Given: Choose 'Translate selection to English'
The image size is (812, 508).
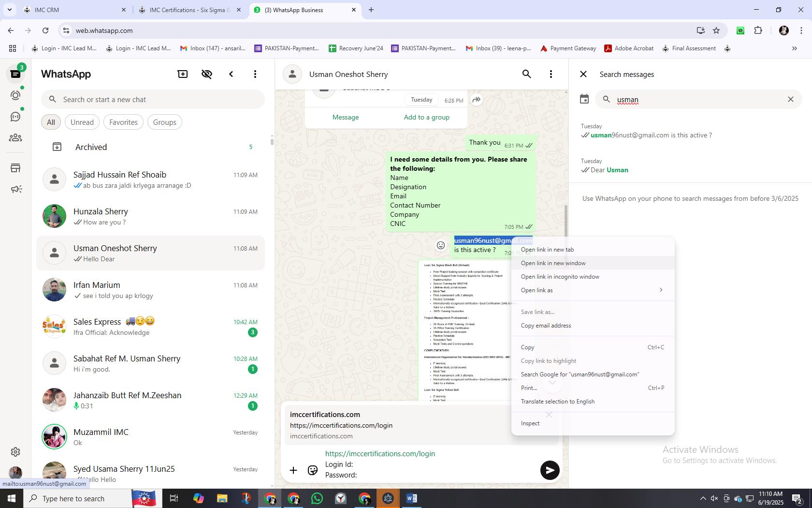Looking at the screenshot, I should click(593, 402).
